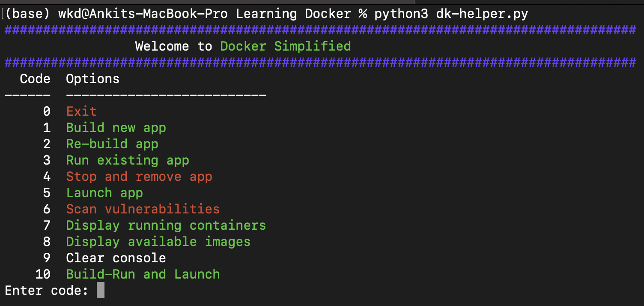Click 'Learning Docker' directory name in prompt

click(293, 14)
